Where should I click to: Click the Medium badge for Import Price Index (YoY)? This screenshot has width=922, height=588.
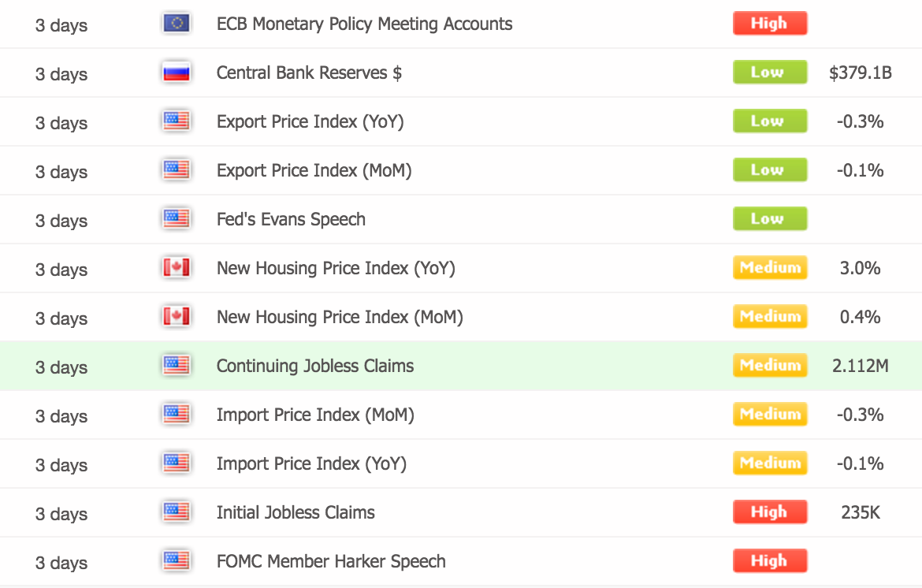point(769,463)
